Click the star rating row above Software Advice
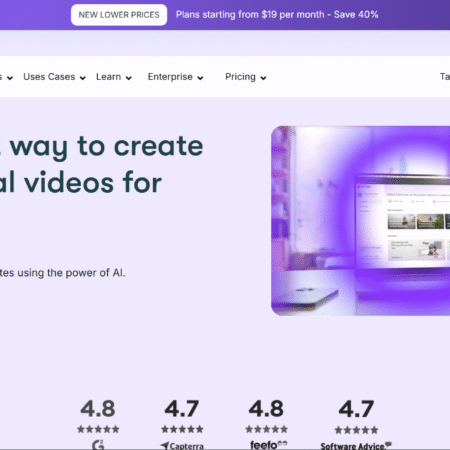This screenshot has width=450, height=450. 356,430
